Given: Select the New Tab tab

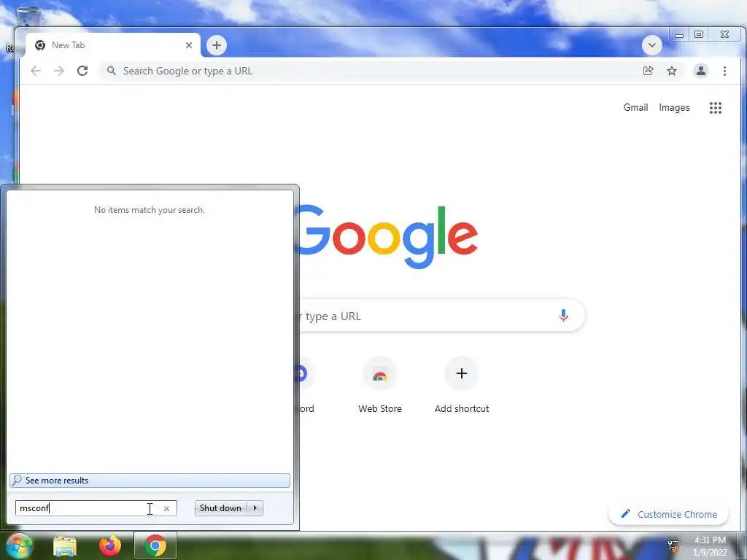Looking at the screenshot, I should [112, 45].
